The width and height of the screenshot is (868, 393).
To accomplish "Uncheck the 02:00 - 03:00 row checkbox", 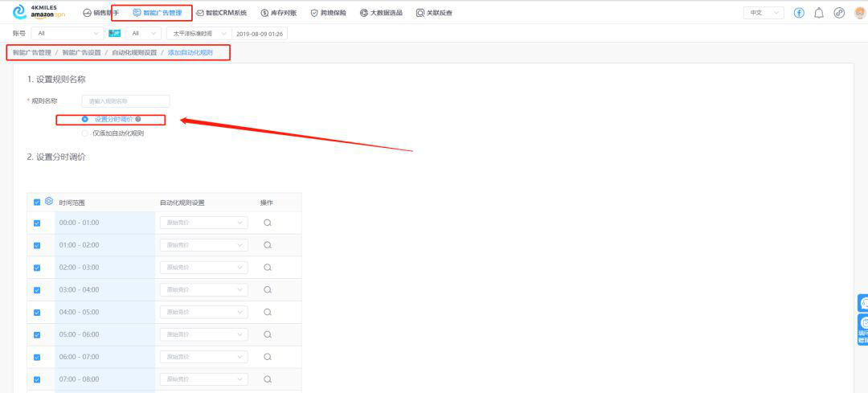I will click(37, 268).
